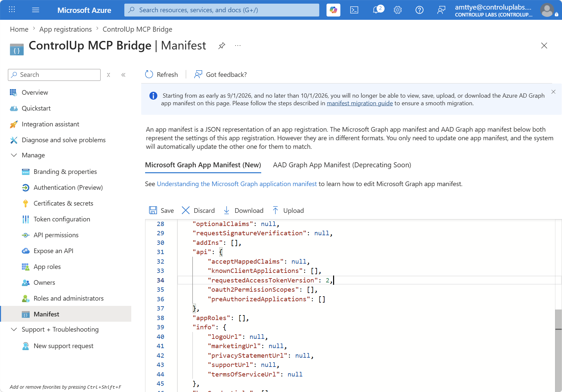Viewport: 562px width, 392px height.
Task: Focus the sidebar Search field
Action: pyautogui.click(x=54, y=75)
